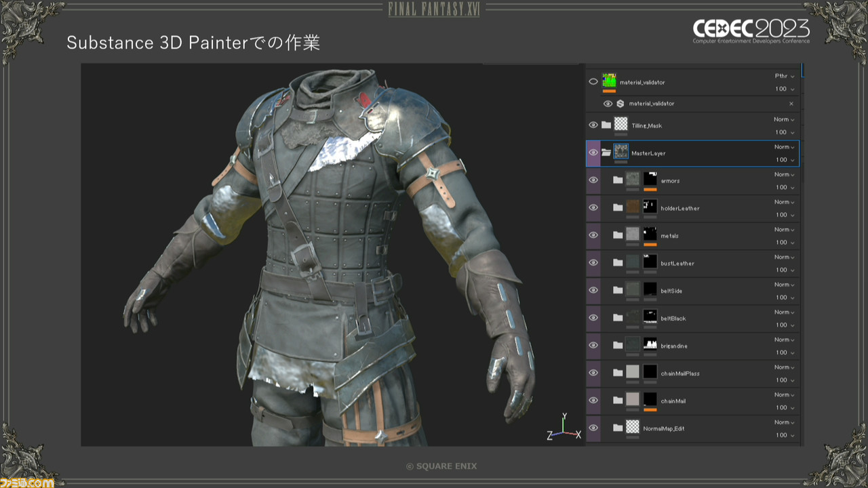Click the chainMail folder icon
This screenshot has height=488, width=868.
pyautogui.click(x=618, y=401)
